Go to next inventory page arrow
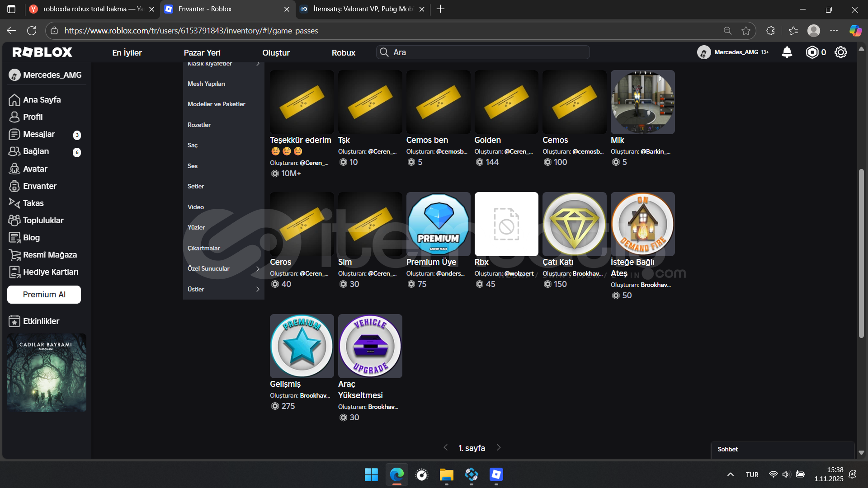Screen dimensions: 868x488 tap(499, 447)
